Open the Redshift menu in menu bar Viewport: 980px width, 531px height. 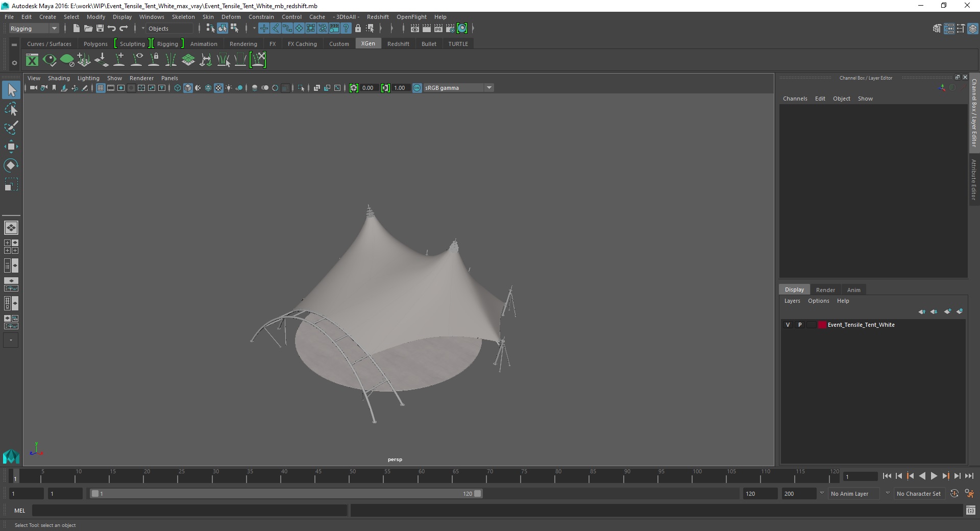click(378, 17)
